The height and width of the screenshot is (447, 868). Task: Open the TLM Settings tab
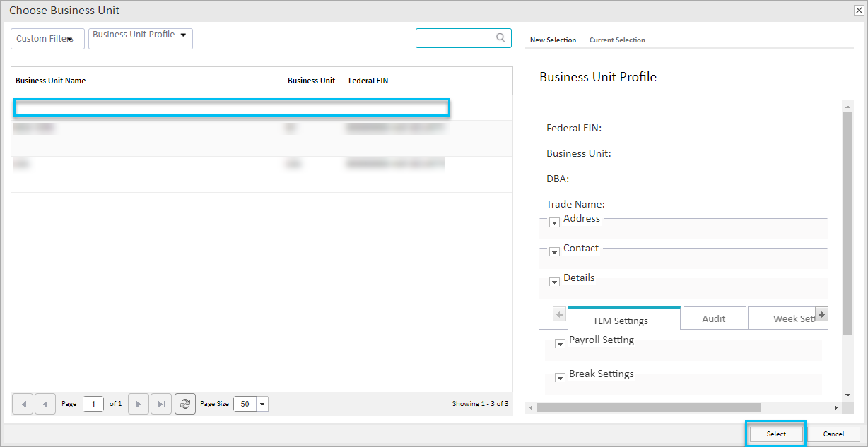[624, 319]
